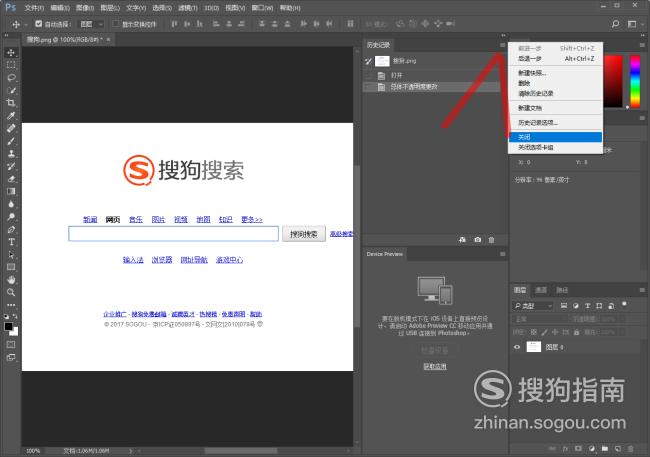Open the Move tool preset picker arrow
This screenshot has width=650, height=457.
pos(26,24)
